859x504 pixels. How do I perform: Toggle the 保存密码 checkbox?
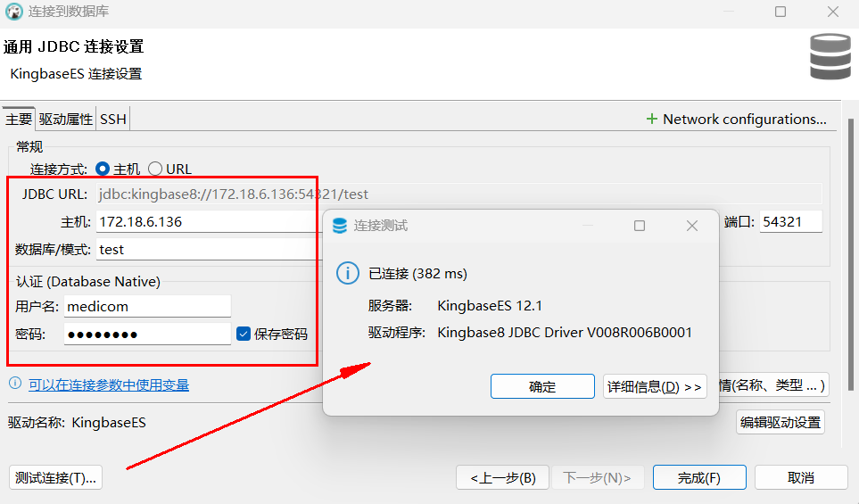coord(244,334)
